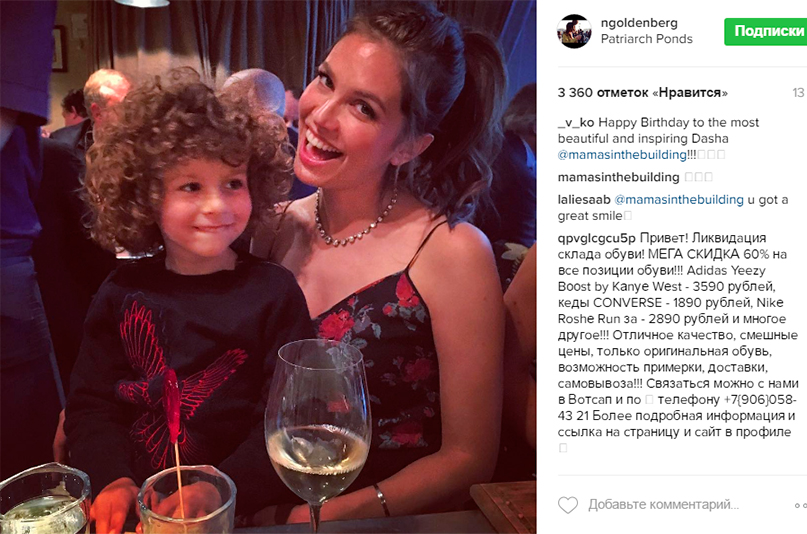Open laliesaab commenter profile
Screen dimensions: 807x534
pyautogui.click(x=584, y=200)
